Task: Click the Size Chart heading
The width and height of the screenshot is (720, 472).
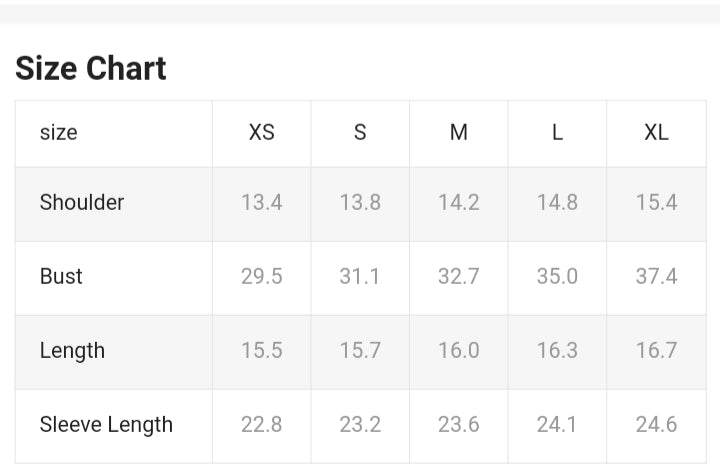Action: click(x=91, y=68)
